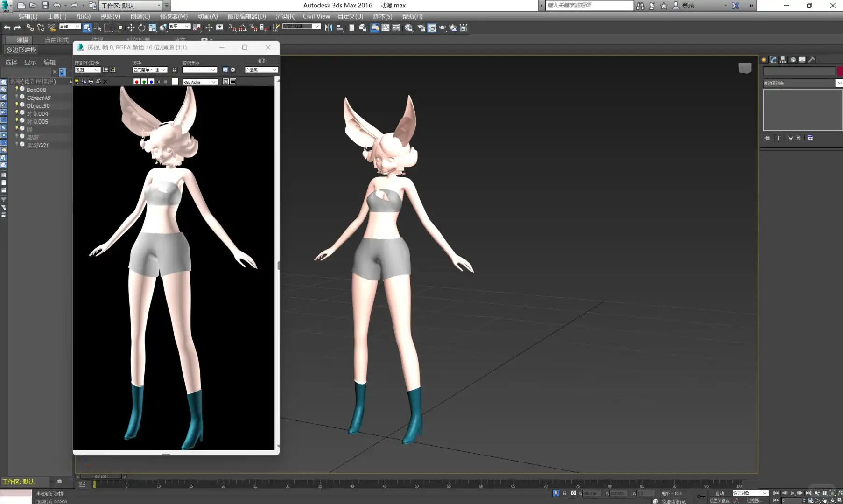Click the 渲染 button in render window
Image resolution: width=843 pixels, height=504 pixels.
(x=261, y=60)
